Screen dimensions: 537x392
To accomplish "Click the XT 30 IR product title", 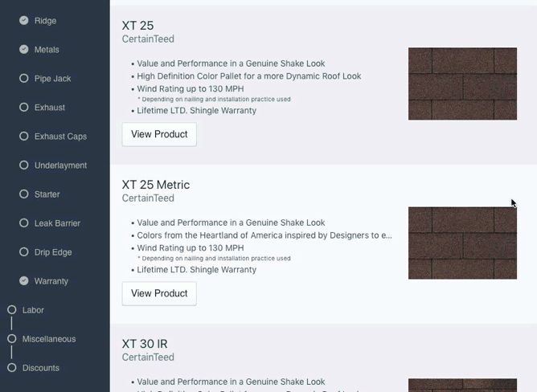I will [145, 344].
